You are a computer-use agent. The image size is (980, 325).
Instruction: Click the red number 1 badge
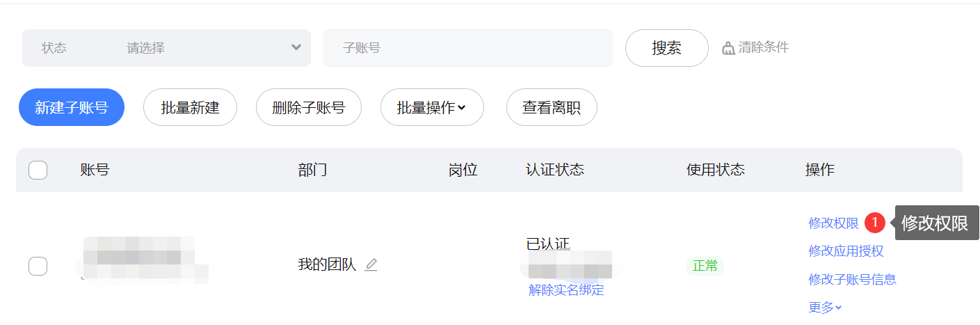tap(875, 223)
